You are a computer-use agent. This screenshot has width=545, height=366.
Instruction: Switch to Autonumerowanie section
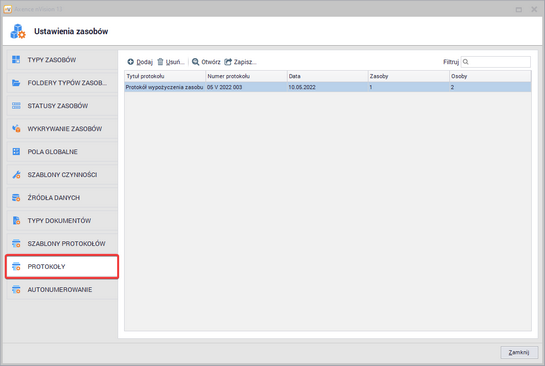point(62,290)
